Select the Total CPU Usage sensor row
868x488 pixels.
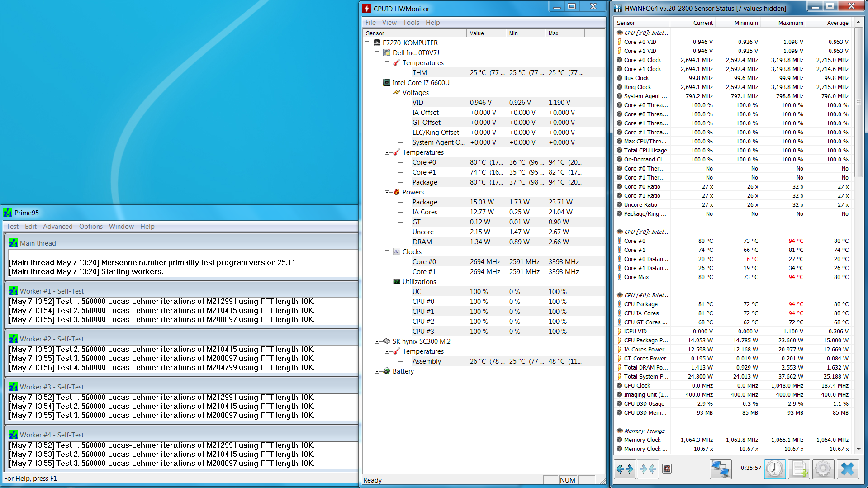pos(645,151)
